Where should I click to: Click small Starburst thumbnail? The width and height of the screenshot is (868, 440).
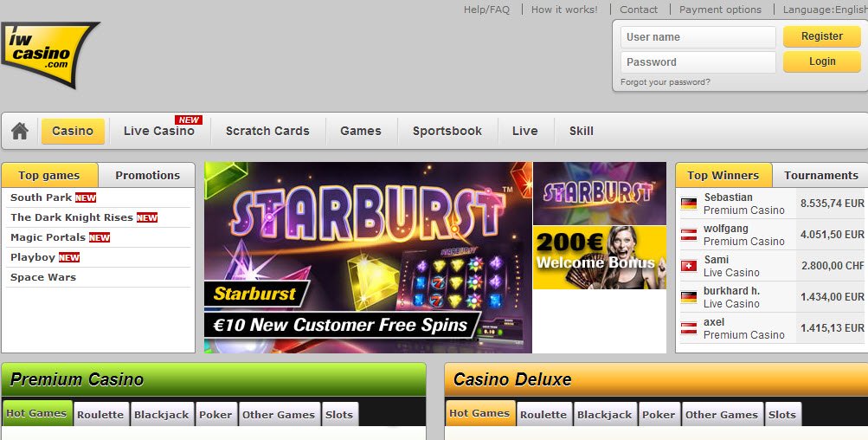[600, 193]
